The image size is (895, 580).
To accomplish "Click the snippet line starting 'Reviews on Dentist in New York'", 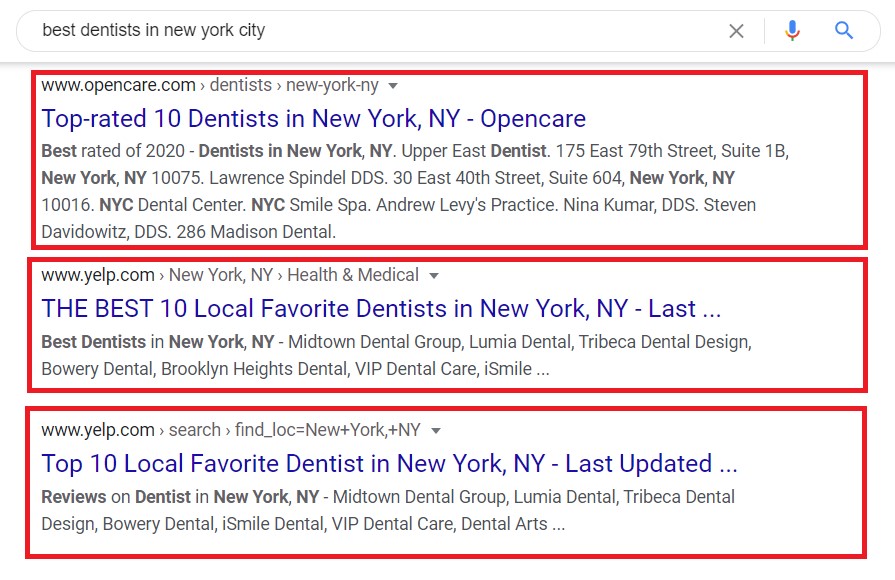I will point(388,497).
